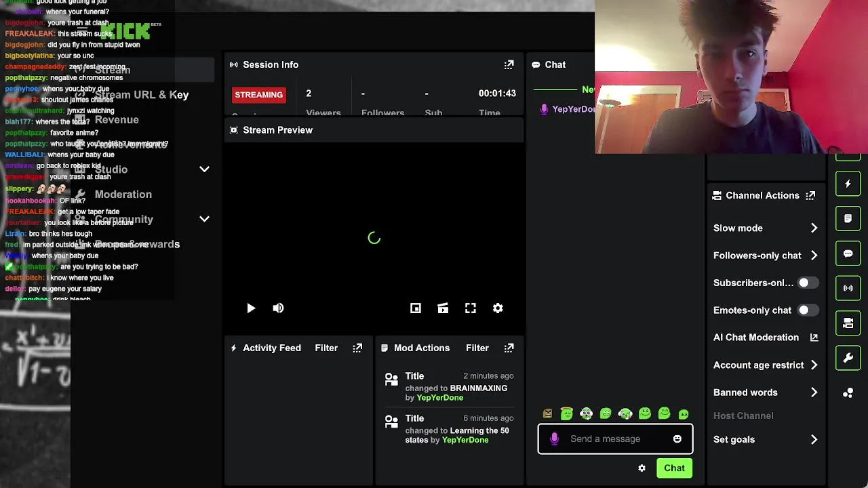The image size is (868, 488).
Task: Expand Set goals options
Action: tap(814, 439)
